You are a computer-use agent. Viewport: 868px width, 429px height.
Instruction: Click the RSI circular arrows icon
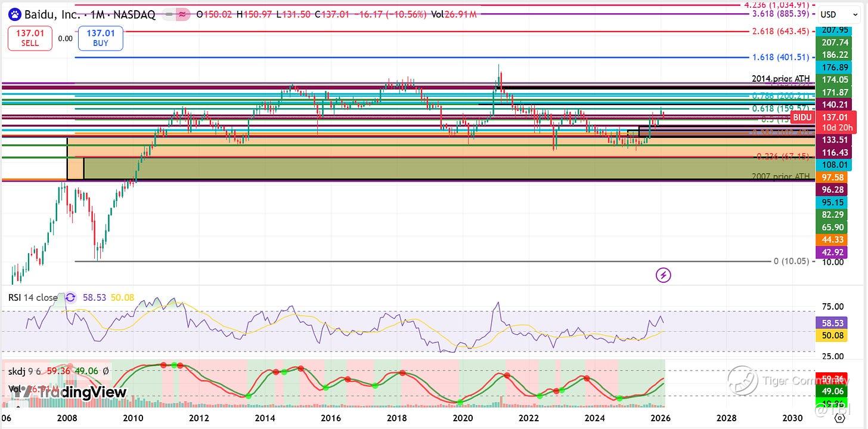pyautogui.click(x=71, y=297)
